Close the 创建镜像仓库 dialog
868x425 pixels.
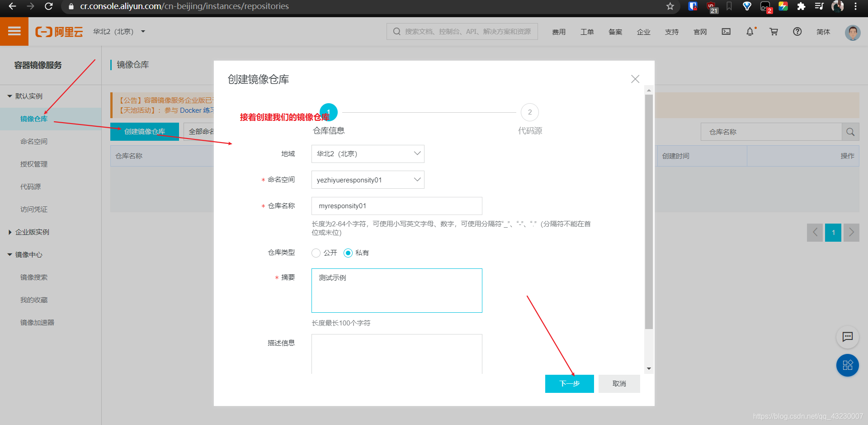pyautogui.click(x=635, y=79)
